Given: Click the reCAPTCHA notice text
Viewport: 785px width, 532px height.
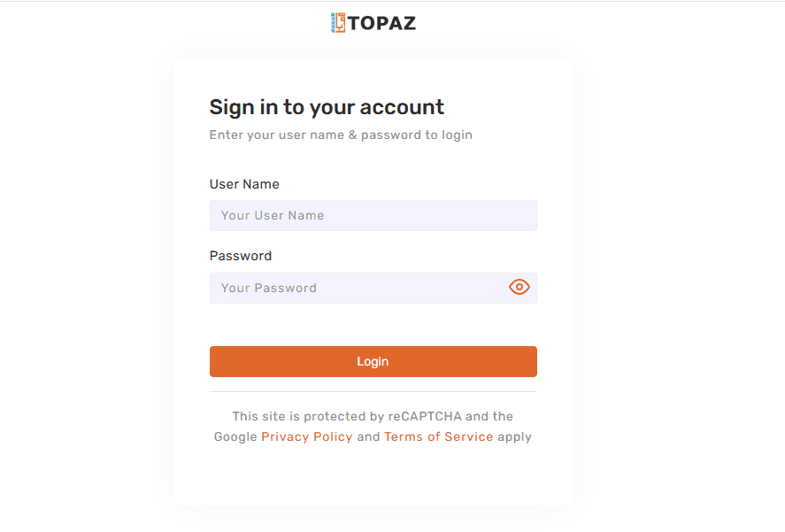Looking at the screenshot, I should (373, 416).
